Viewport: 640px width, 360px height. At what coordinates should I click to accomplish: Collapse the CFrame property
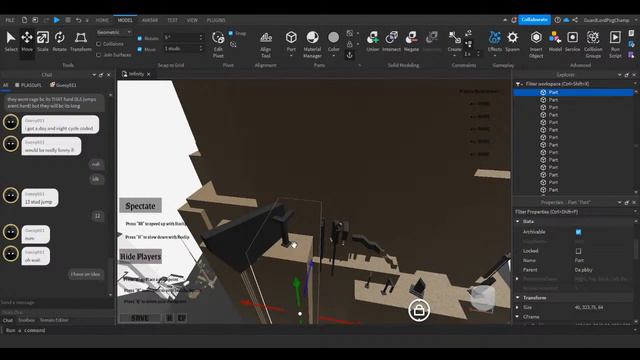click(x=518, y=316)
